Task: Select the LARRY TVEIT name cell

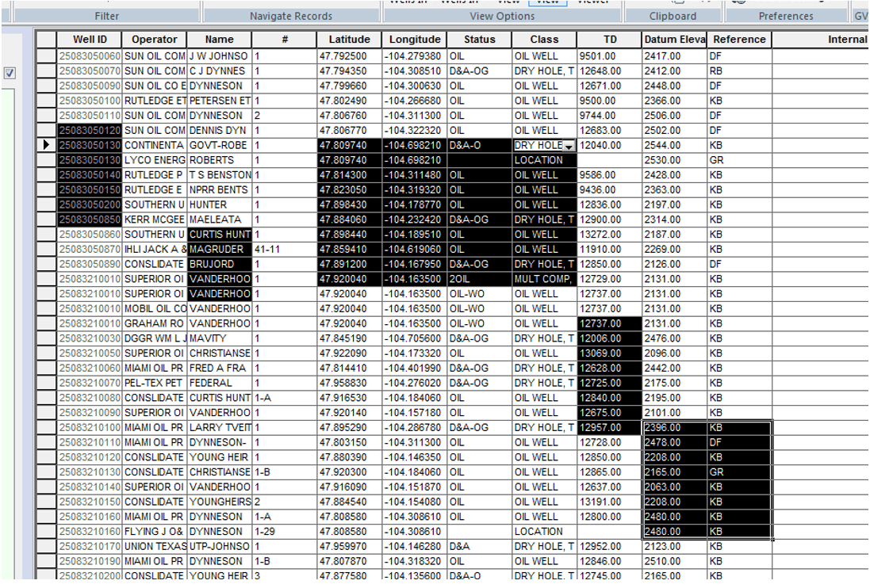Action: click(219, 428)
